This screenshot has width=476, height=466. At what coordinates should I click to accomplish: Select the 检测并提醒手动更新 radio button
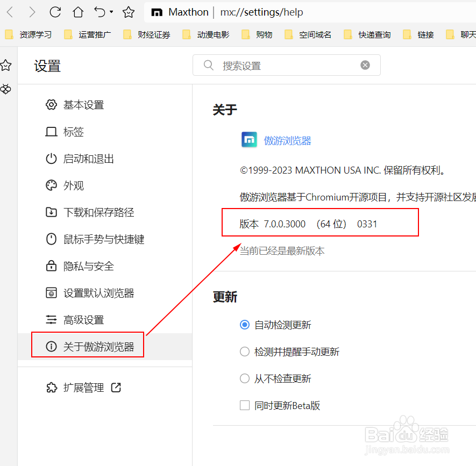coord(245,352)
